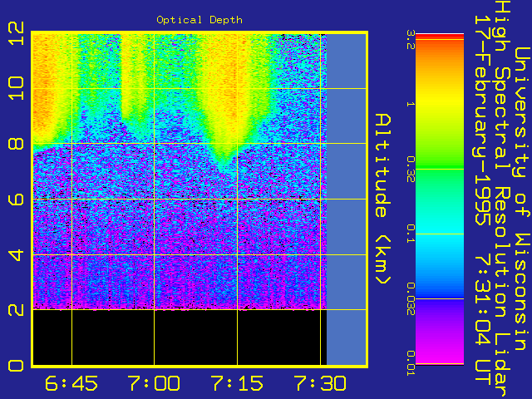The image size is (532, 399).
Task: Pick the magenta bottom of the colorbar
Action: [440, 357]
